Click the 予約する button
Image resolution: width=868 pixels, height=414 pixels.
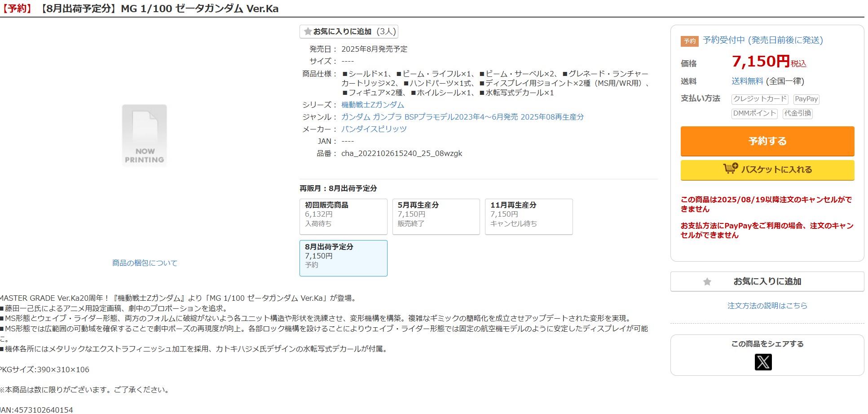[x=767, y=141]
